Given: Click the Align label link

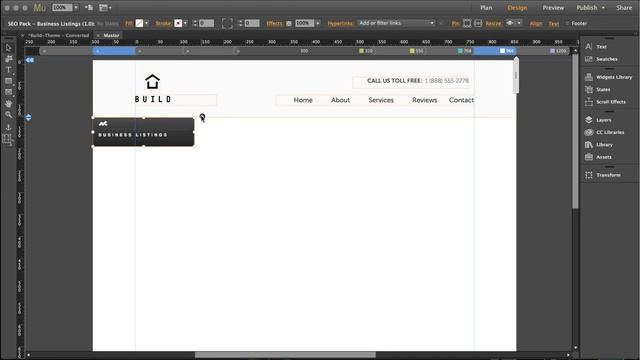Looking at the screenshot, I should (536, 24).
